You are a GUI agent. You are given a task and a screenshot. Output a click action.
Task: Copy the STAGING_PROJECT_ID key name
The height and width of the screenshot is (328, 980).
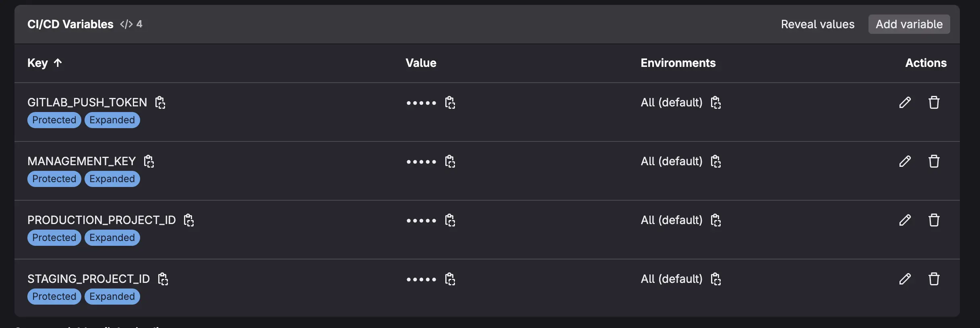(163, 279)
